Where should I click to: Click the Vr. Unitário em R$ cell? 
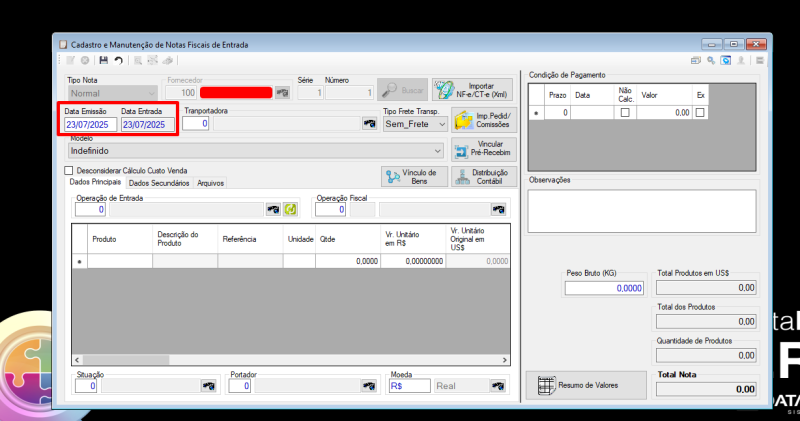click(x=413, y=261)
